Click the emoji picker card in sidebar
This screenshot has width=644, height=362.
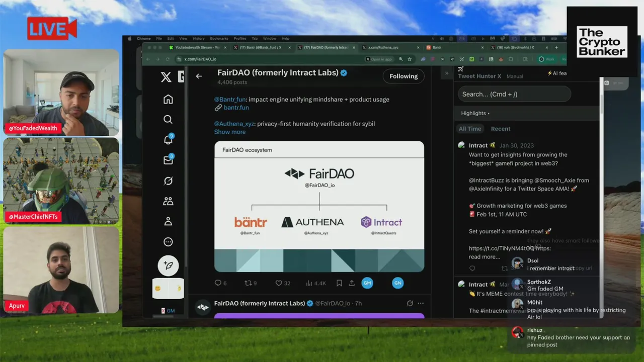pyautogui.click(x=168, y=289)
